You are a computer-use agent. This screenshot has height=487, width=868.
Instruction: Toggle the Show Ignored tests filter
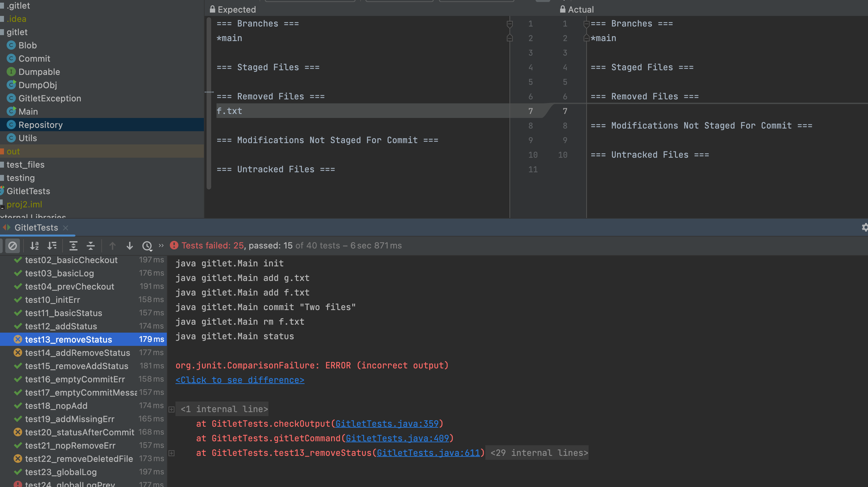[13, 245]
